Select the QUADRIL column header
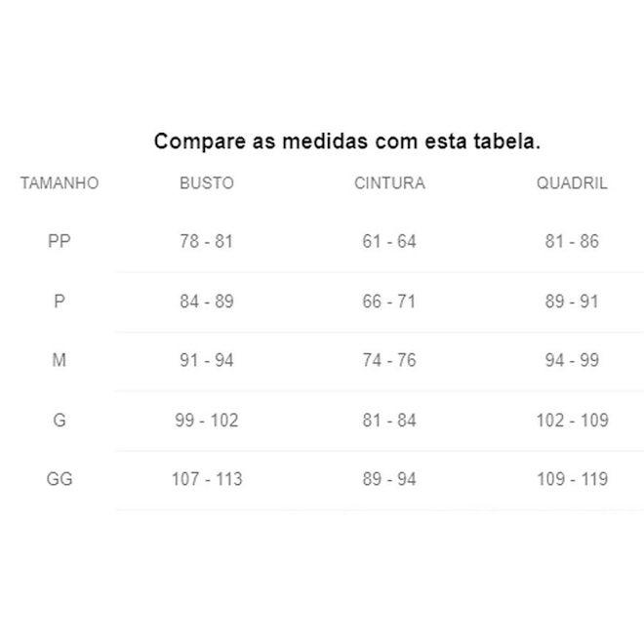The image size is (644, 644). click(572, 183)
